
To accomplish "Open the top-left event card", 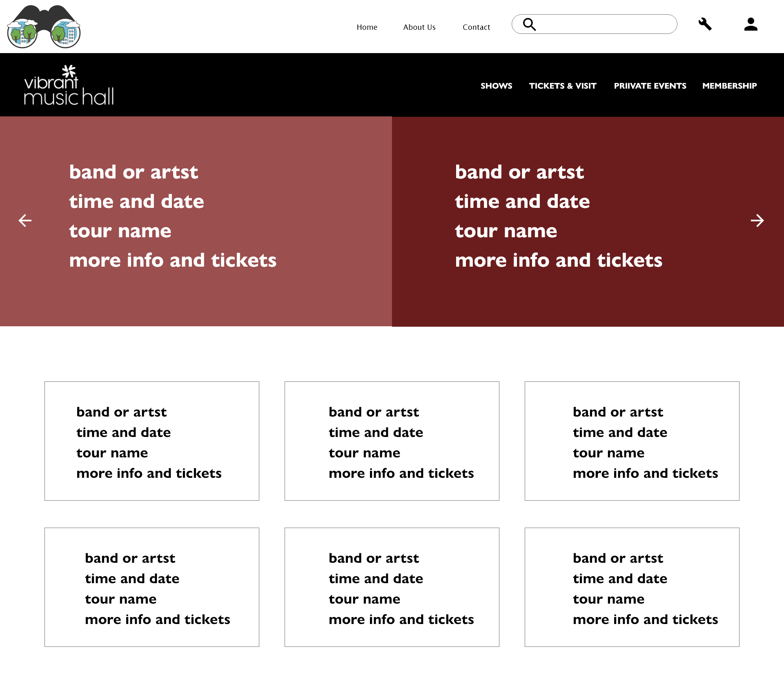I will 152,441.
